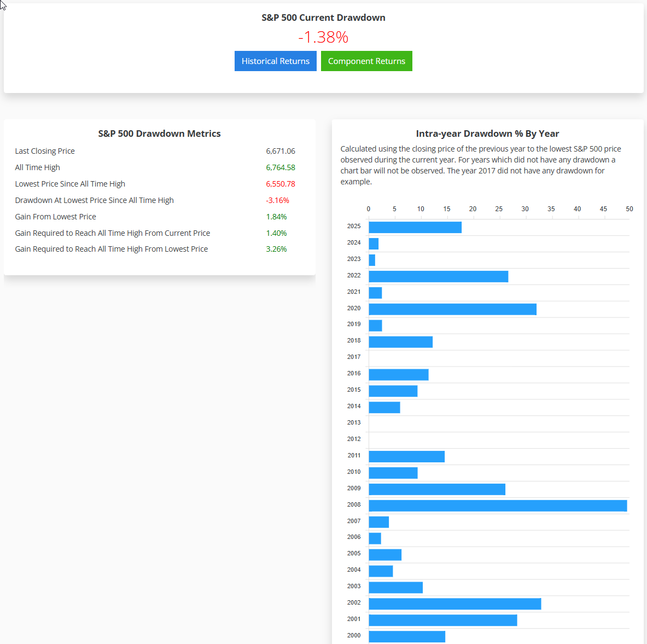Screen dimensions: 647x644
Task: Click the 2007 drawdown bar
Action: point(379,522)
